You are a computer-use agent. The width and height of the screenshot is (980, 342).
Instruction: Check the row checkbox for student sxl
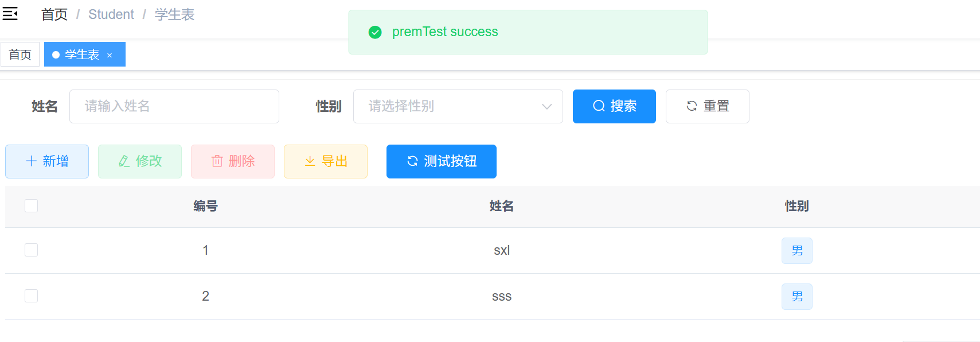coord(32,250)
